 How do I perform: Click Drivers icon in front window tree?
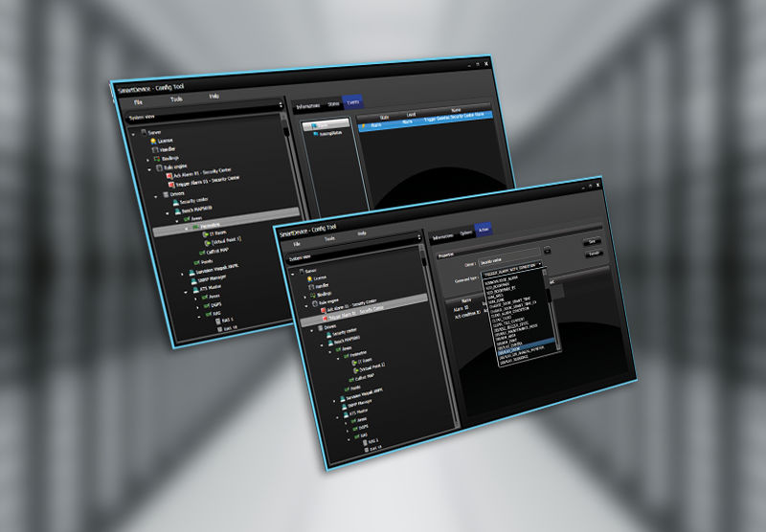click(321, 327)
